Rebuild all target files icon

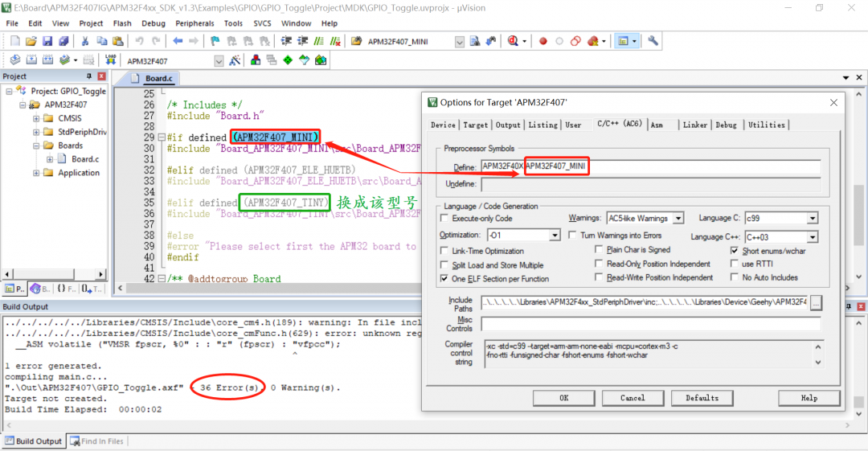tap(48, 59)
